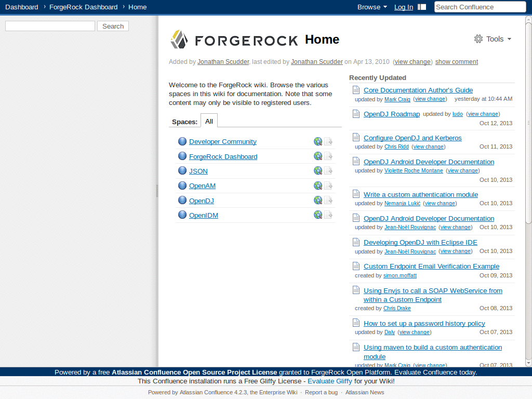
Task: Click the sidebar Search button
Action: 113,26
